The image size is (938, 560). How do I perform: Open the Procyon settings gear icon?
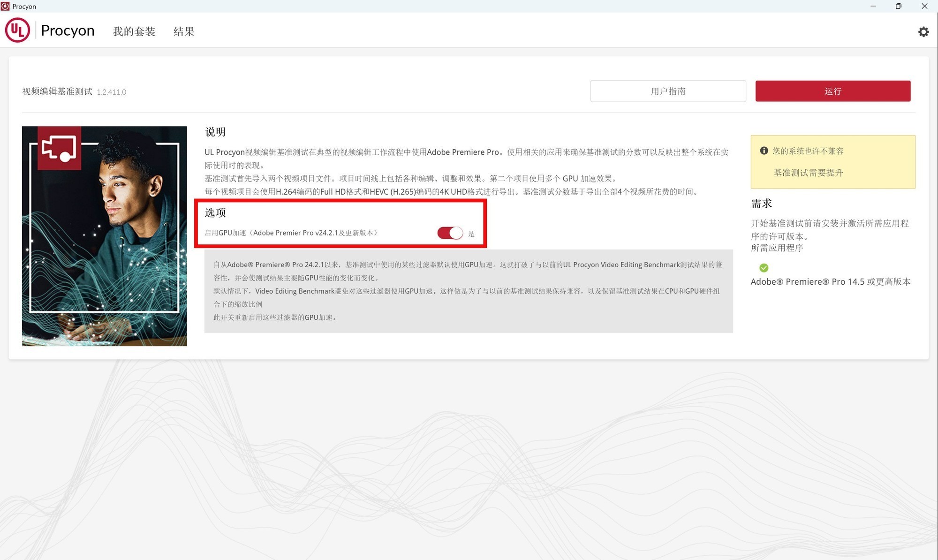[x=923, y=31]
